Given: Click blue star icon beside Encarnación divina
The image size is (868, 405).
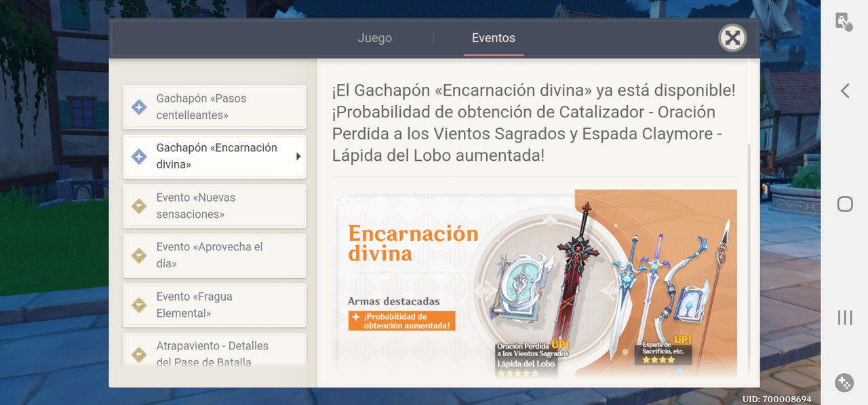Looking at the screenshot, I should click(x=139, y=157).
